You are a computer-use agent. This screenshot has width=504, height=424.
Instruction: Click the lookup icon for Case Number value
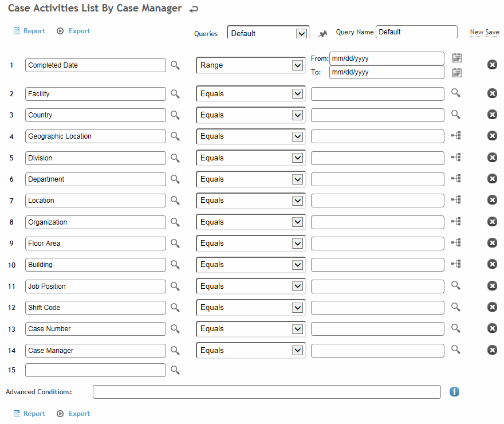[455, 328]
